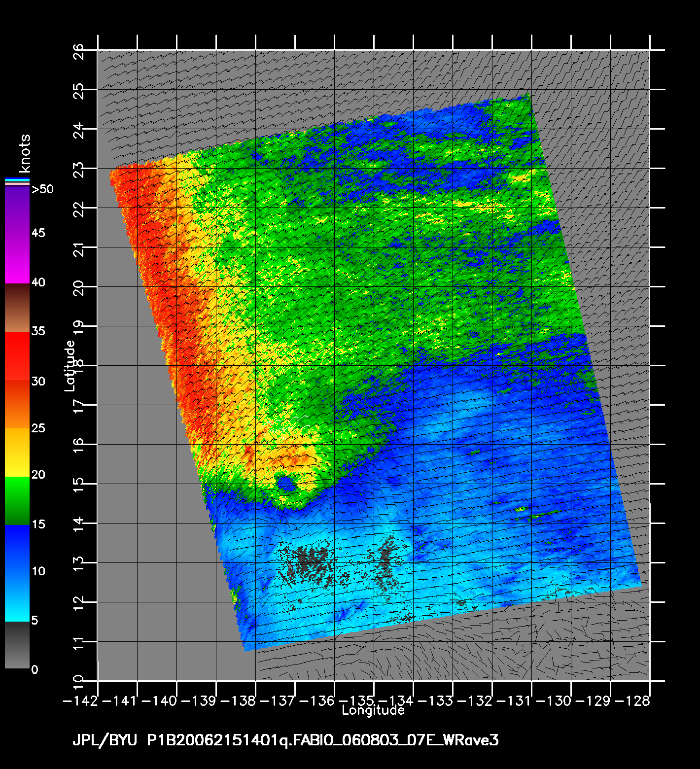Click the '35' knots scale label
The width and height of the screenshot is (700, 769).
pyautogui.click(x=38, y=331)
